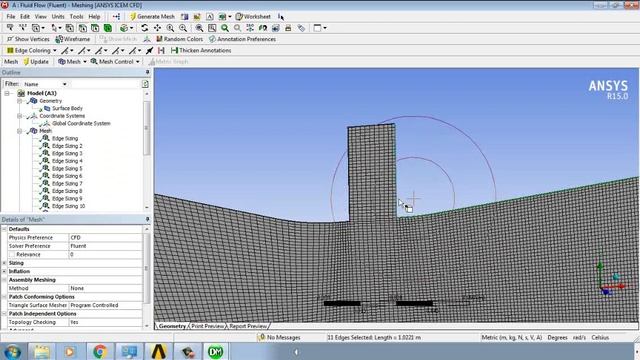Viewport: 640px width, 360px height.
Task: Click the Generate Mesh button
Action: tap(152, 16)
